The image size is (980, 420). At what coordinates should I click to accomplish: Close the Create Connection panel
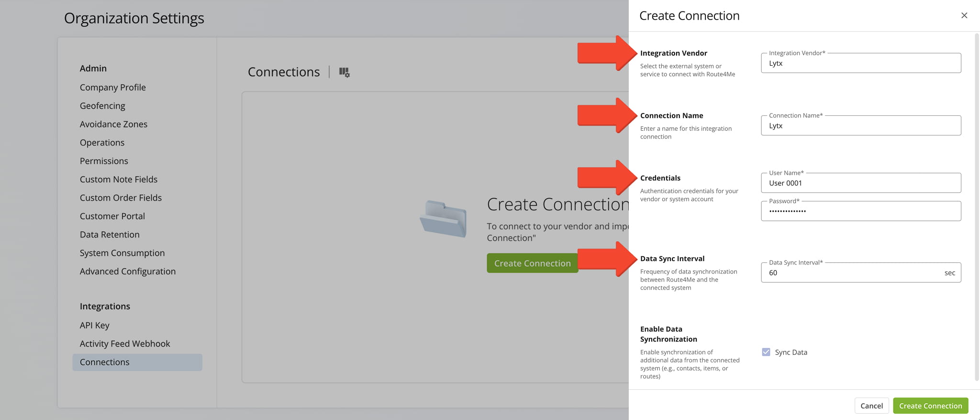coord(964,15)
